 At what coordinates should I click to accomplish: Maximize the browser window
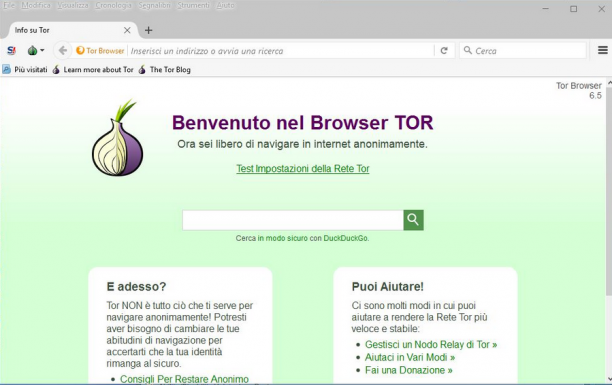(x=573, y=9)
